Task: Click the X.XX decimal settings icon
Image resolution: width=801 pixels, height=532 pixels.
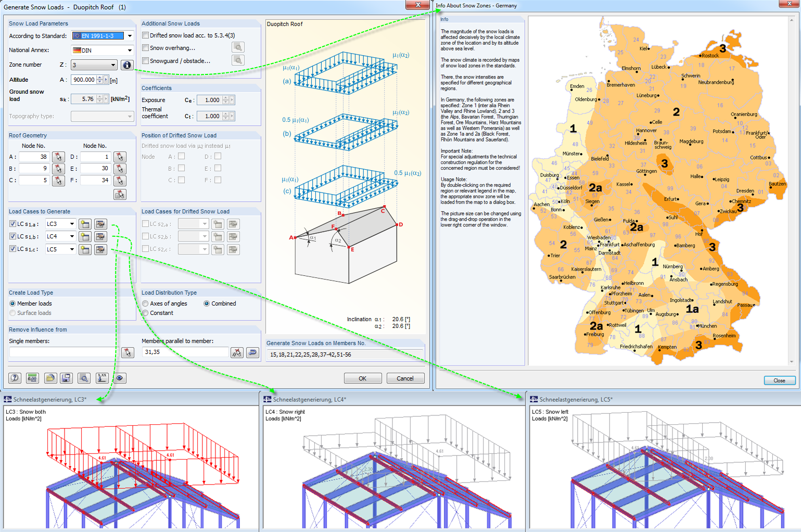Action: pos(102,378)
